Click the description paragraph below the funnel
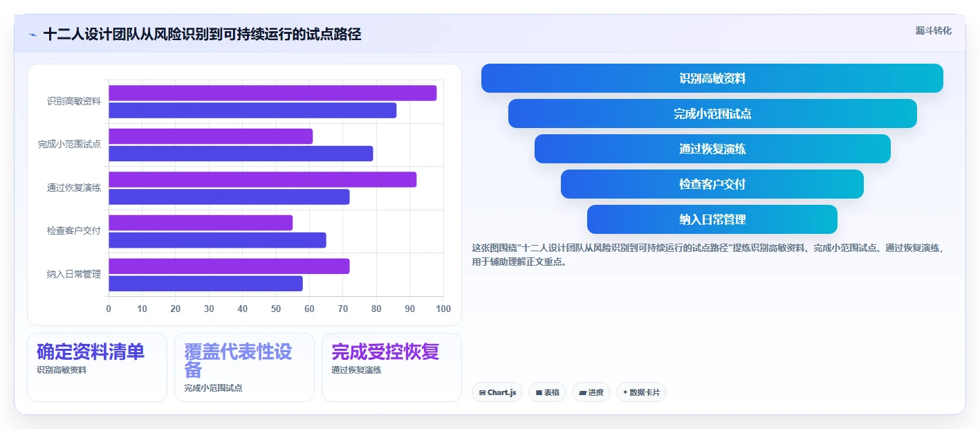980x429 pixels. pyautogui.click(x=708, y=255)
